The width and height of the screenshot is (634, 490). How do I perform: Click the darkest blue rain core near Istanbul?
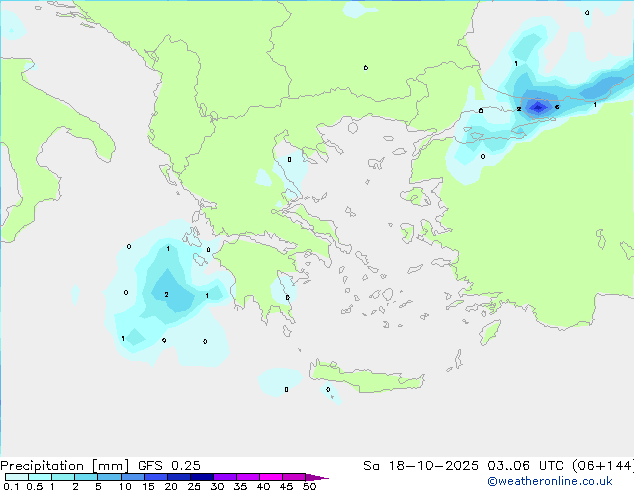click(538, 108)
